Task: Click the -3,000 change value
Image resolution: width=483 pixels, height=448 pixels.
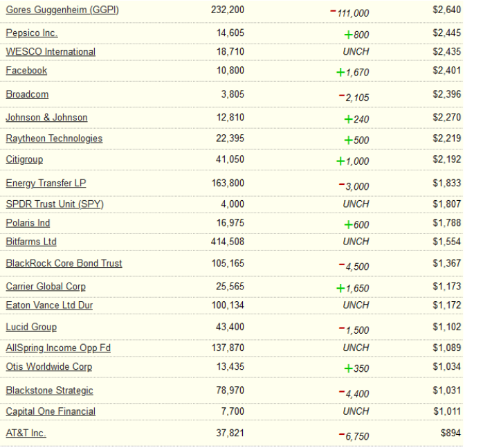Action: point(354,186)
